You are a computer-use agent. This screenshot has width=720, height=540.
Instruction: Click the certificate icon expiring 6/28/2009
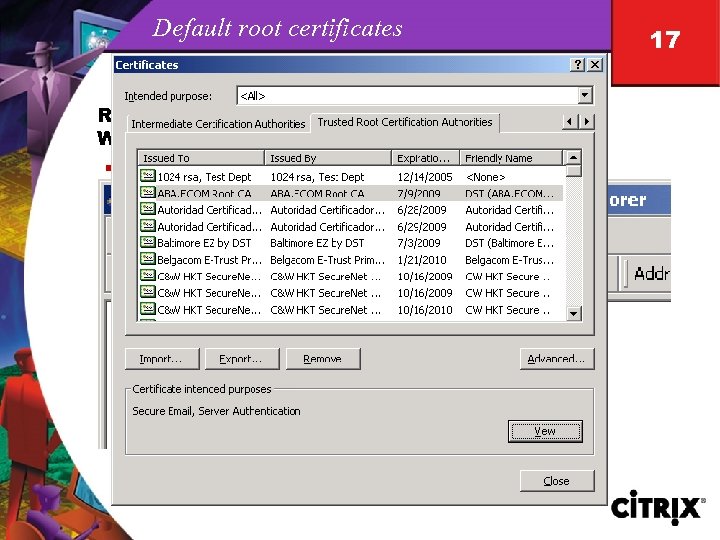pos(147,209)
